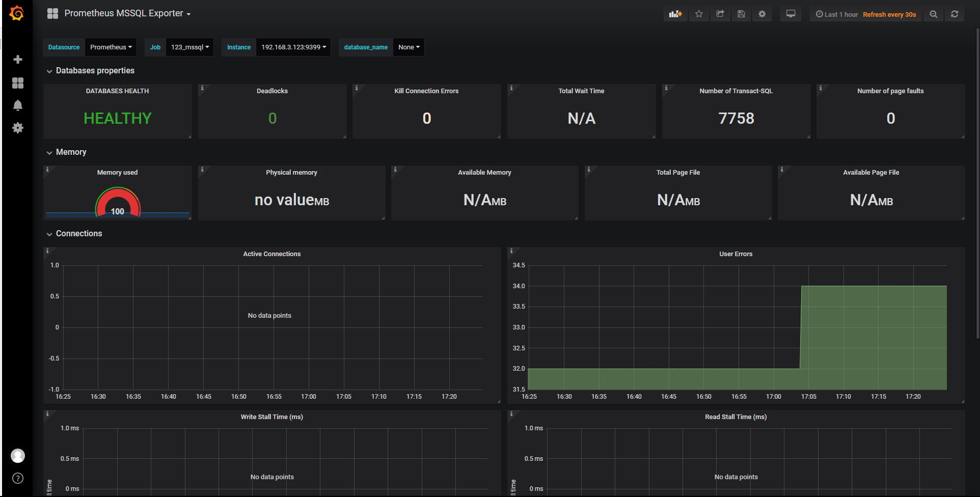Open the dashboards grid icon next to the title
This screenshot has height=497, width=980.
51,13
